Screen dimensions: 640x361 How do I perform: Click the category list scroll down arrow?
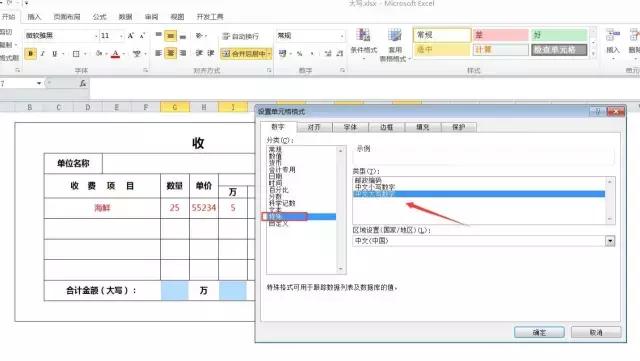pos(340,269)
